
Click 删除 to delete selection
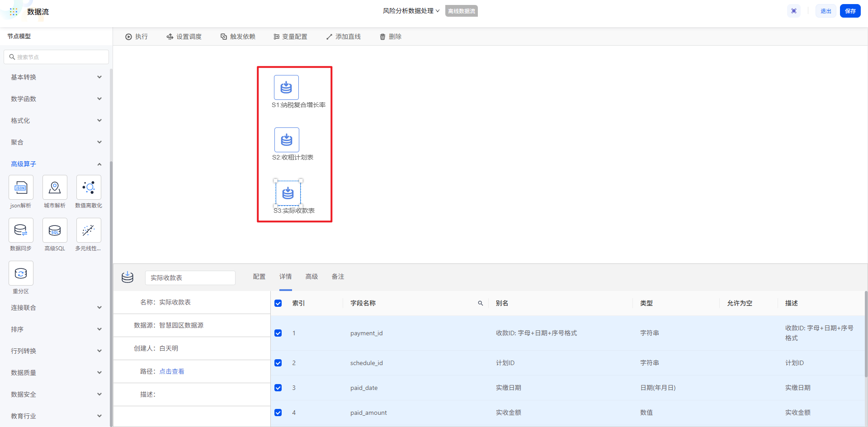391,37
